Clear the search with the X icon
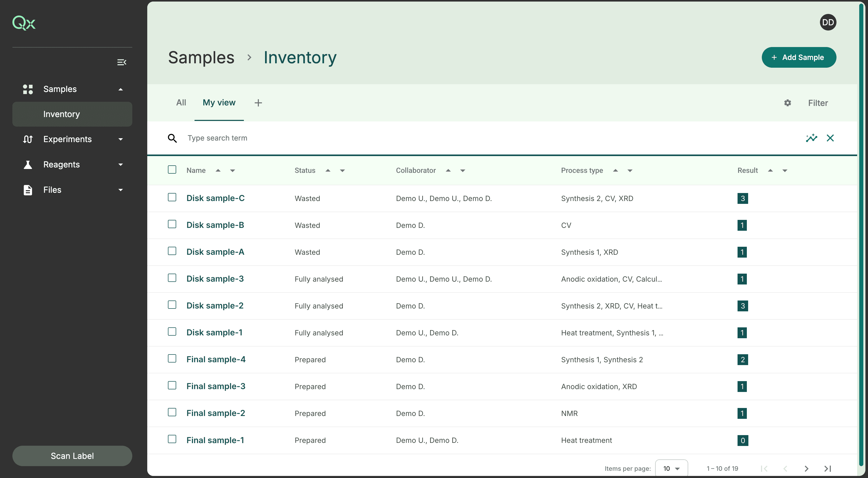868x478 pixels. pos(830,138)
